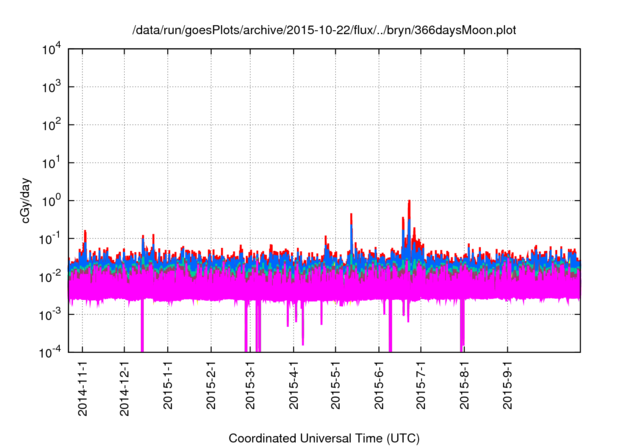Screen dimensions: 640x448
Task: Click the 10^2 y-axis tick label
Action: (54, 125)
